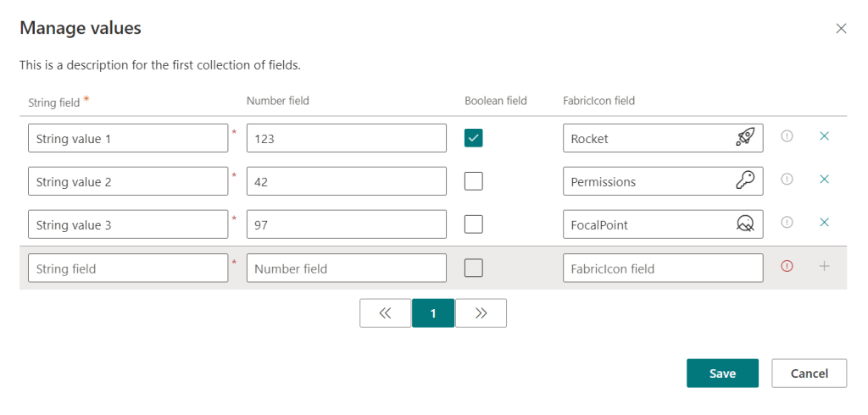This screenshot has height=415, width=868.
Task: Click the red error icon in new row
Action: 787,266
